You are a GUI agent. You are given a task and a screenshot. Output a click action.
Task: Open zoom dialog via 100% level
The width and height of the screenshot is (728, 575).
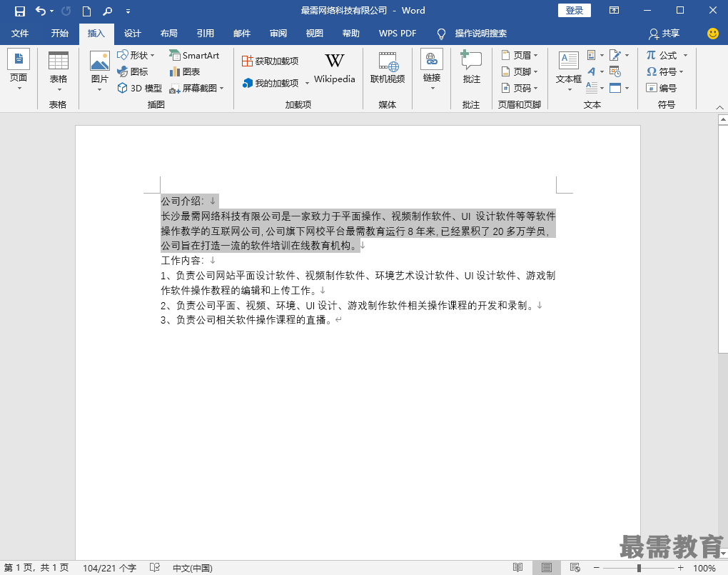tap(704, 568)
